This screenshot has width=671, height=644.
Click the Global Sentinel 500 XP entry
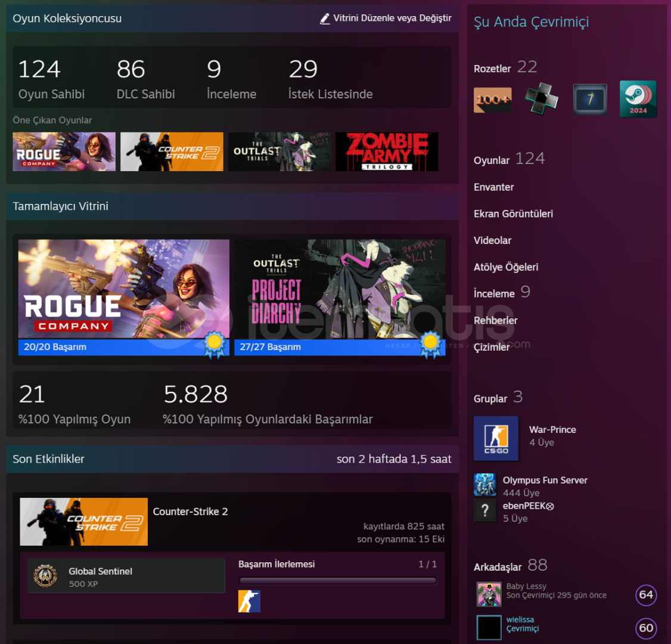(126, 575)
